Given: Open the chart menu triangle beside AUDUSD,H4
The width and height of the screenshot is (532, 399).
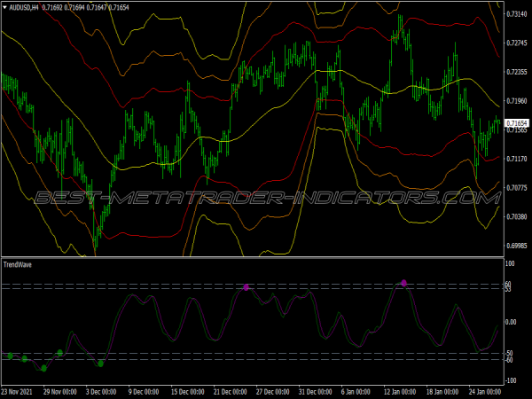Looking at the screenshot, I should coord(4,7).
